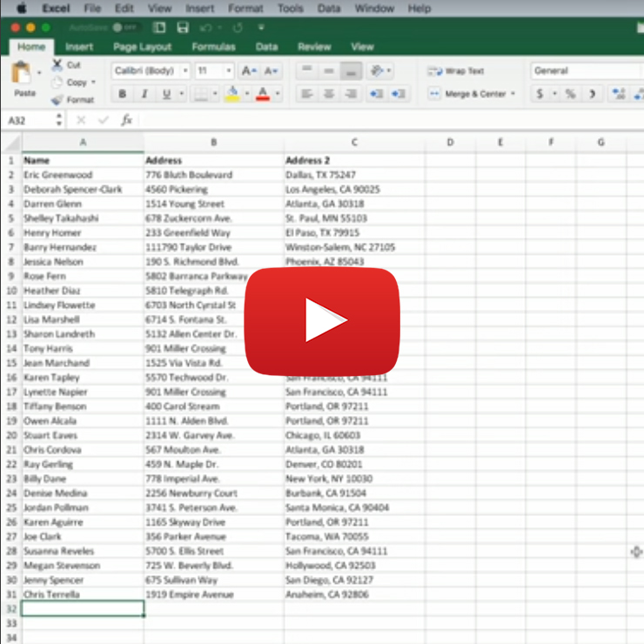
Task: Switch to the Formulas ribbon tab
Action: coord(213,47)
